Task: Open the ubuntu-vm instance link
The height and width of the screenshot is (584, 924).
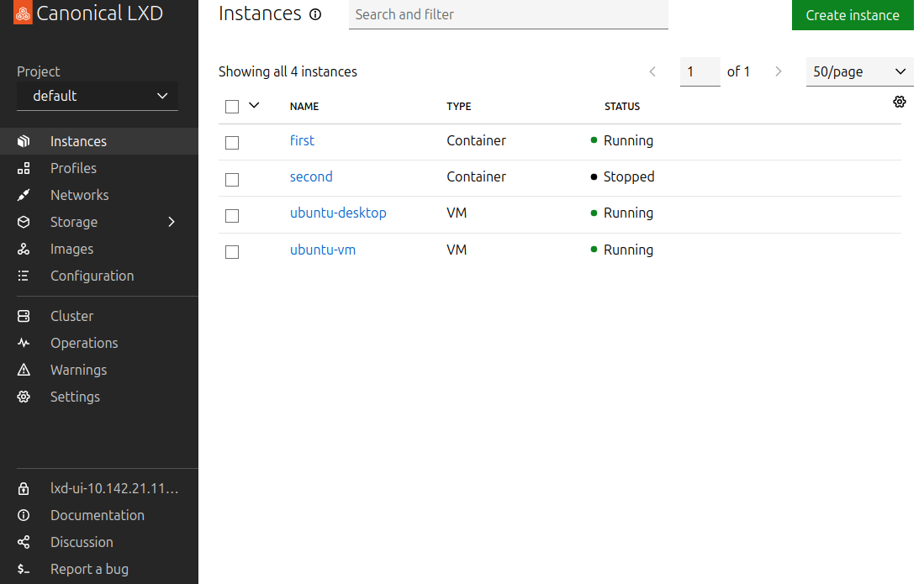Action: [x=323, y=250]
